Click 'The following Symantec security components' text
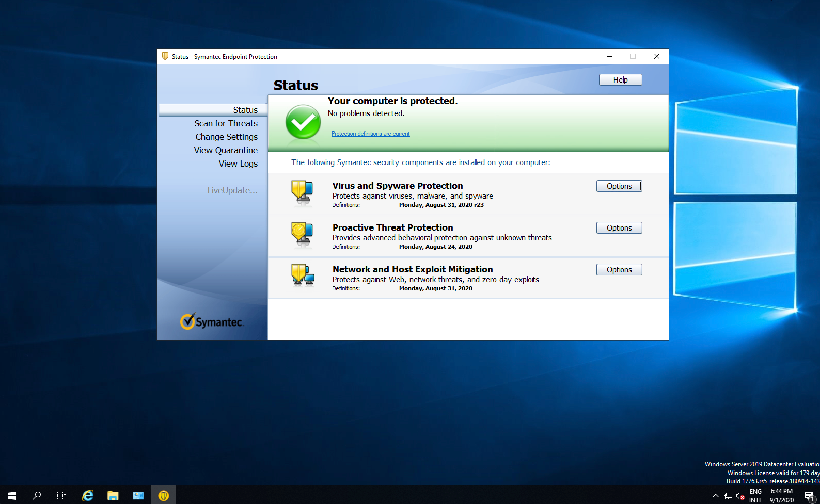 (421, 162)
